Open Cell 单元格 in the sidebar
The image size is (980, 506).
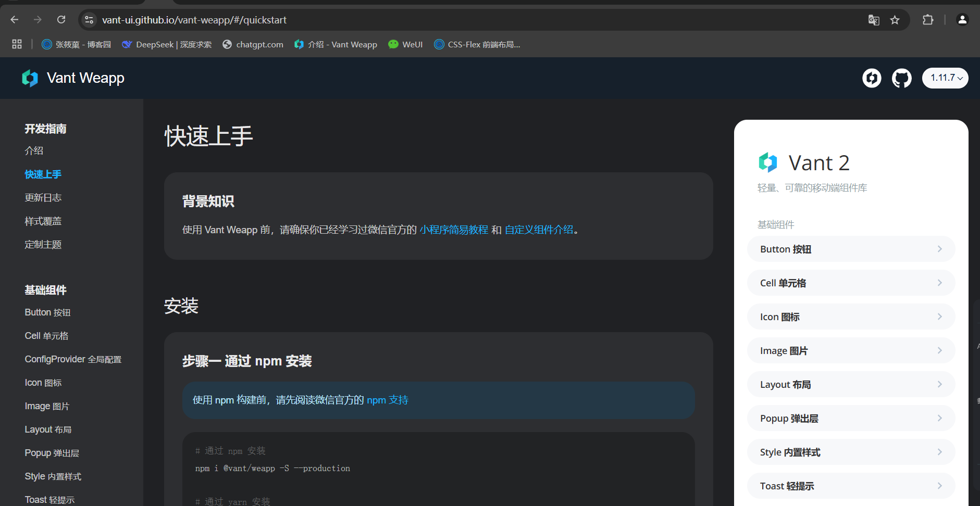pyautogui.click(x=46, y=336)
